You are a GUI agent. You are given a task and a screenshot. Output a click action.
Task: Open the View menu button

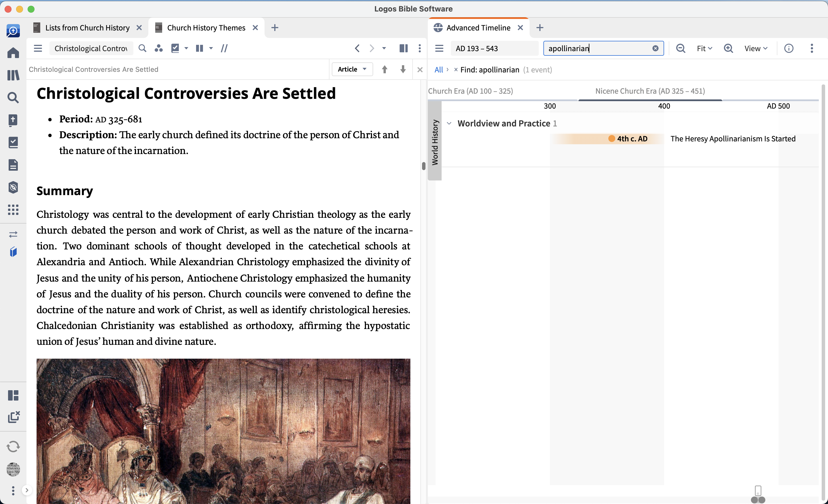pyautogui.click(x=756, y=48)
